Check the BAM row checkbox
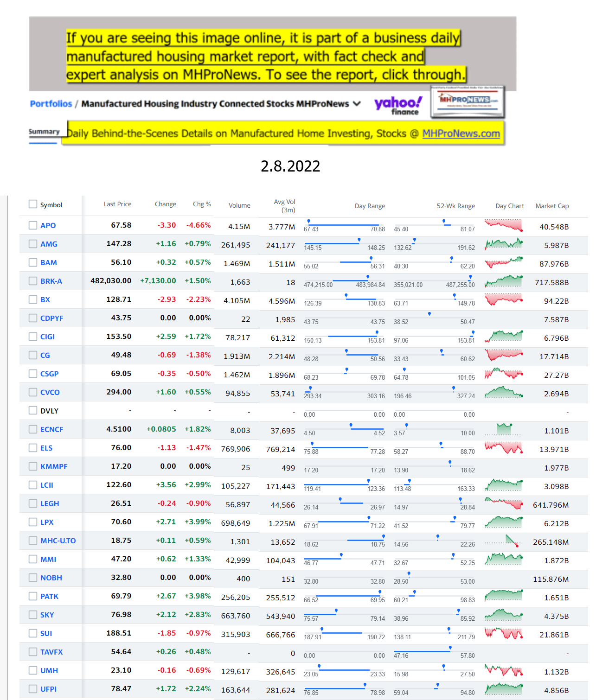The height and width of the screenshot is (700, 596). click(33, 262)
